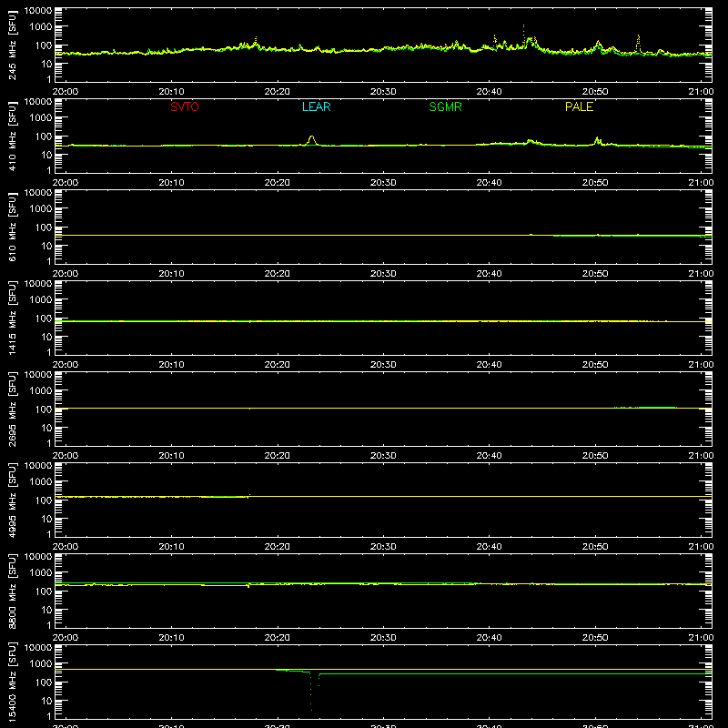The image size is (728, 728).
Task: Click the yellow PALE station legend label
Action: click(x=579, y=106)
